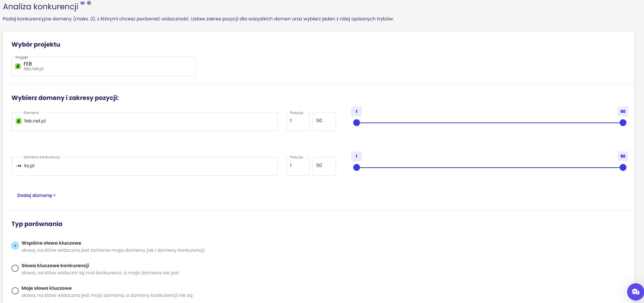Select Moje słowa kluczowe radio button

click(15, 291)
